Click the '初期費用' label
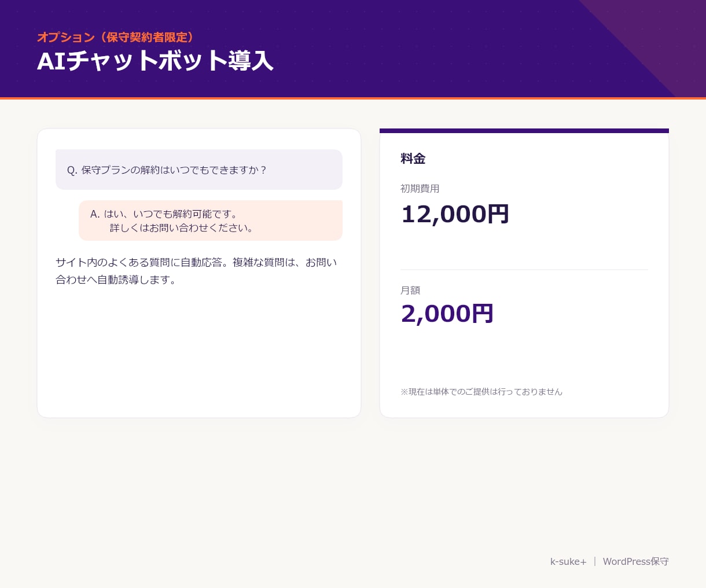The width and height of the screenshot is (706, 588). tap(420, 189)
